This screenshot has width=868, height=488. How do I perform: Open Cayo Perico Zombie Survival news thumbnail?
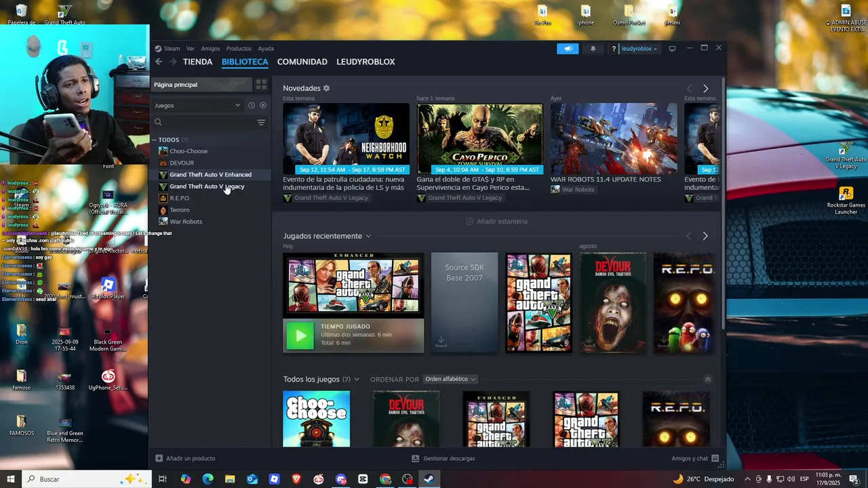pyautogui.click(x=480, y=138)
